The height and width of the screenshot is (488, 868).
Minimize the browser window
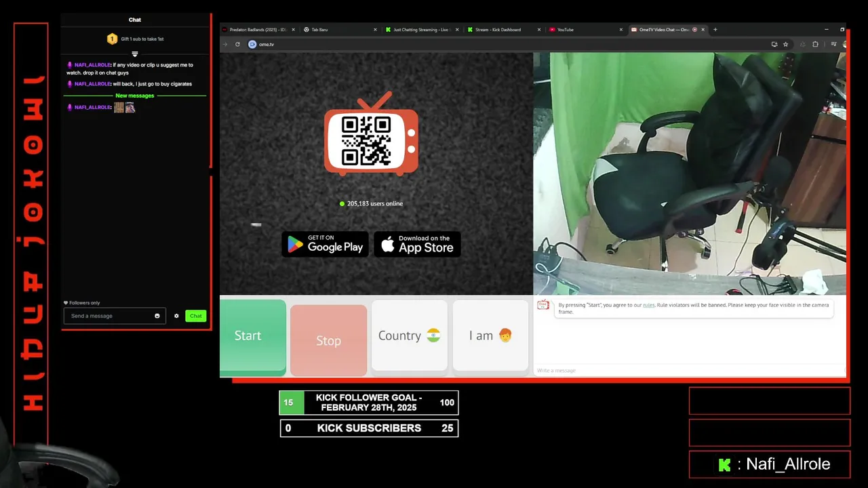click(827, 30)
